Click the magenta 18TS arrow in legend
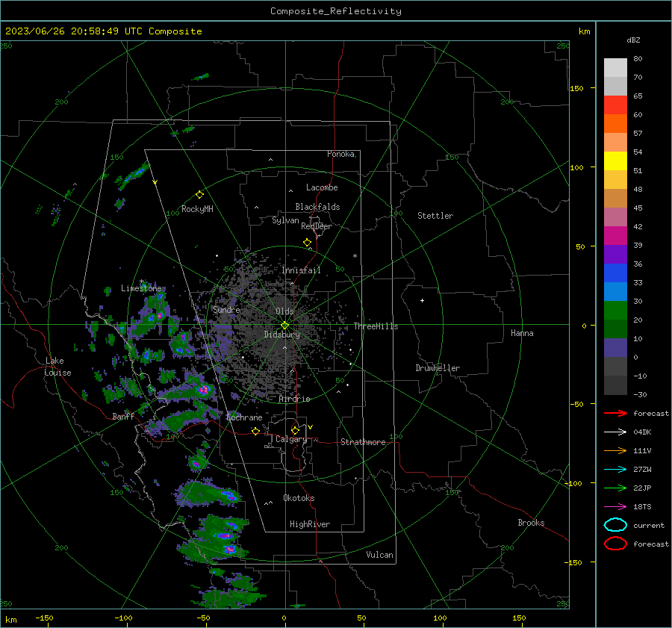The height and width of the screenshot is (628, 672). click(x=615, y=507)
